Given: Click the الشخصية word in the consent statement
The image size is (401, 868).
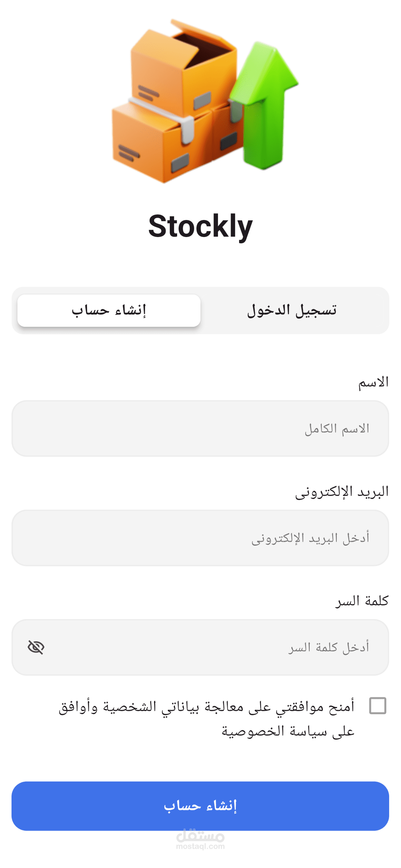Looking at the screenshot, I should 130,707.
